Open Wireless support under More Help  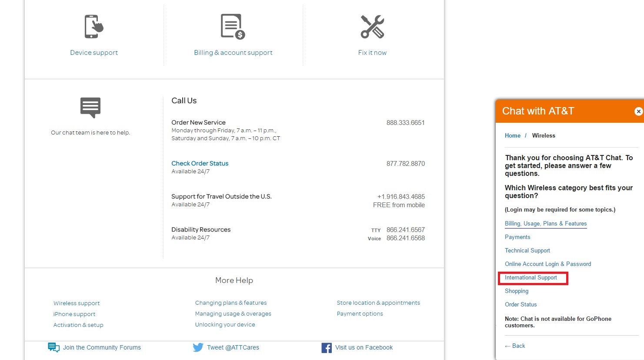(77, 303)
